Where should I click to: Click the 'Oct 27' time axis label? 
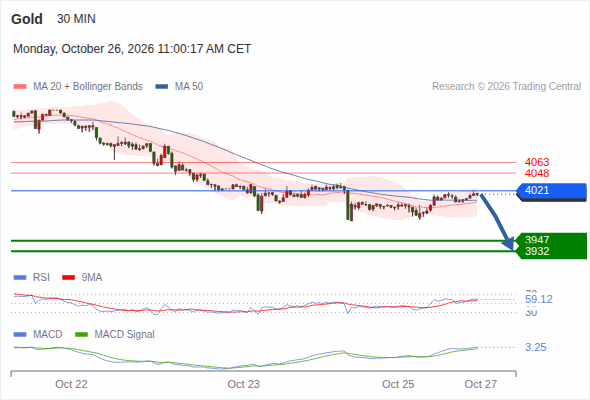[481, 384]
